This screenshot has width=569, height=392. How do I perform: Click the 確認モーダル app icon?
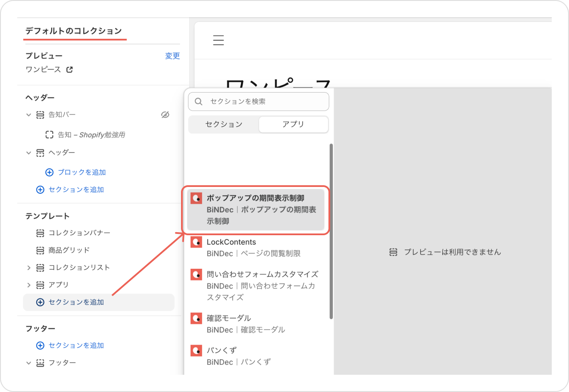(x=197, y=318)
